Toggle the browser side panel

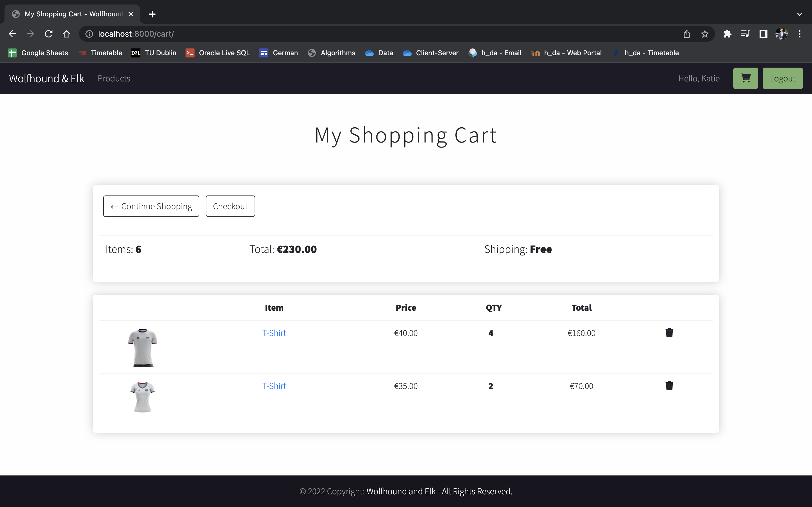pyautogui.click(x=763, y=34)
